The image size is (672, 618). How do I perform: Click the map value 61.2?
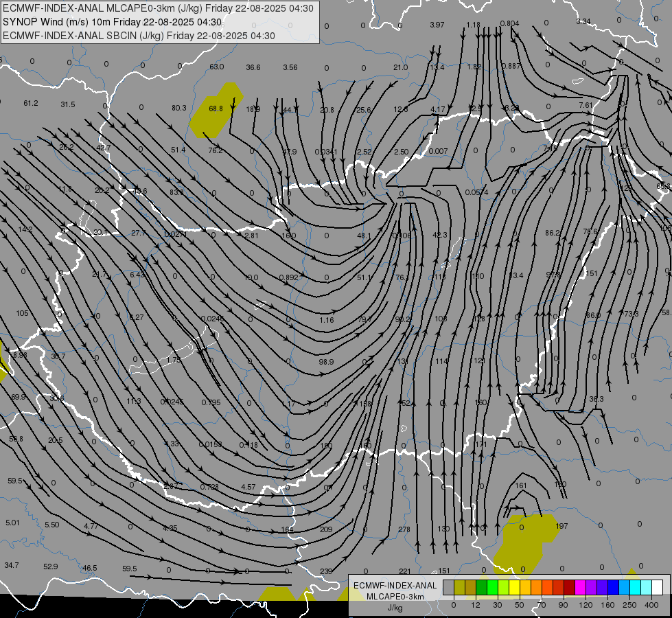click(31, 104)
